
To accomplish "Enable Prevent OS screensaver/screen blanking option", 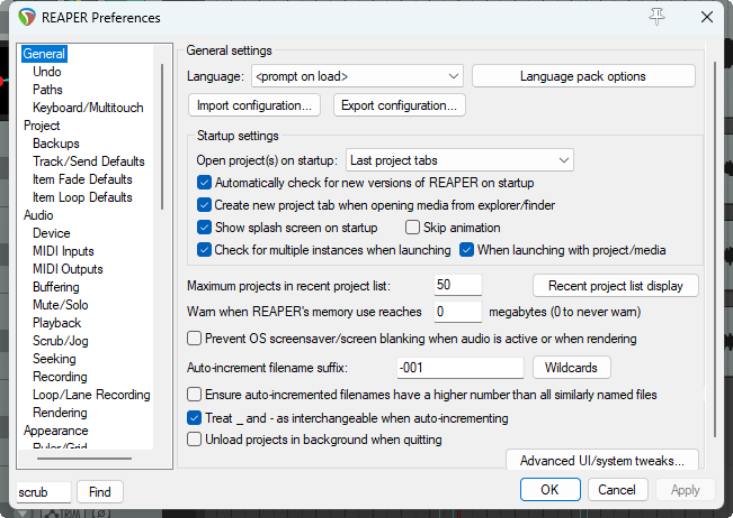I will pos(194,338).
